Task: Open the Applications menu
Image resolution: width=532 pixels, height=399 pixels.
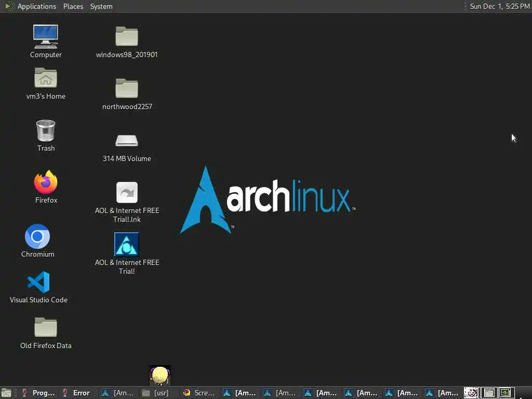Action: (x=37, y=6)
